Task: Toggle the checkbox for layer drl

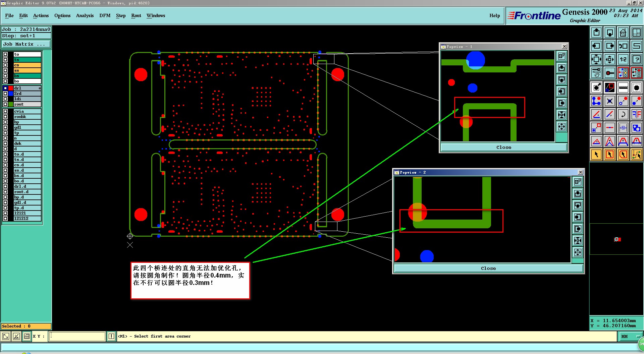Action: [5, 88]
